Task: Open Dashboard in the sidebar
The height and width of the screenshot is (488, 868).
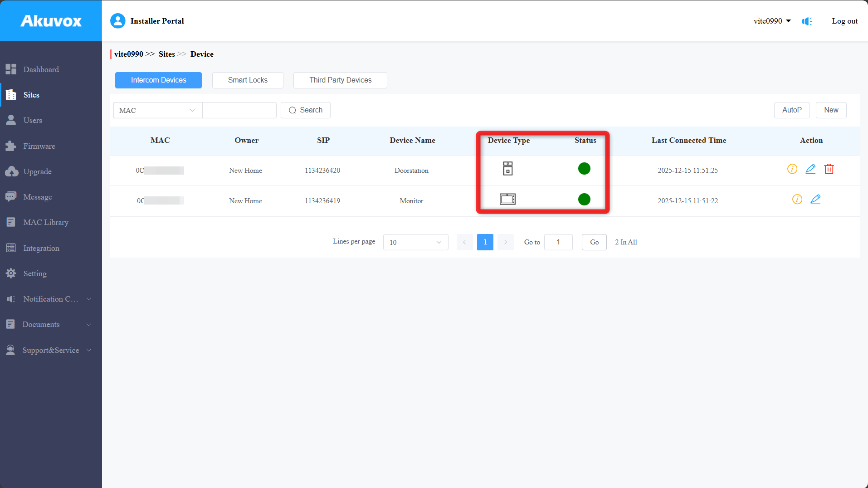Action: point(41,69)
